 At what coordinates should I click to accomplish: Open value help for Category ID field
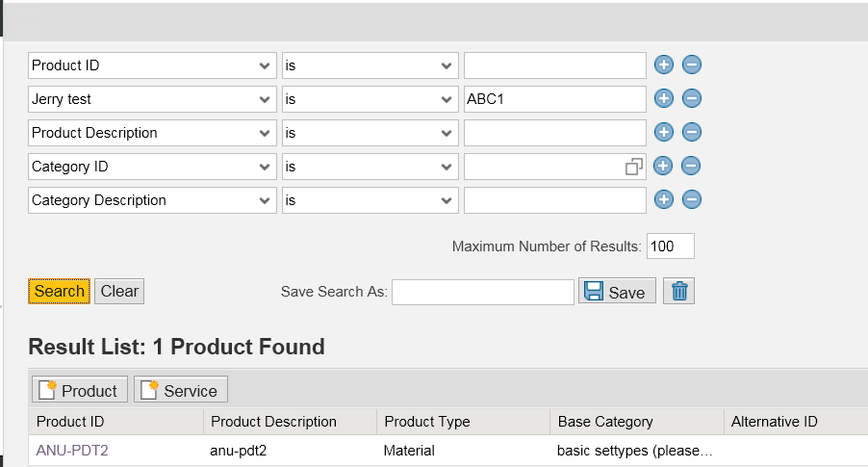coord(634,167)
